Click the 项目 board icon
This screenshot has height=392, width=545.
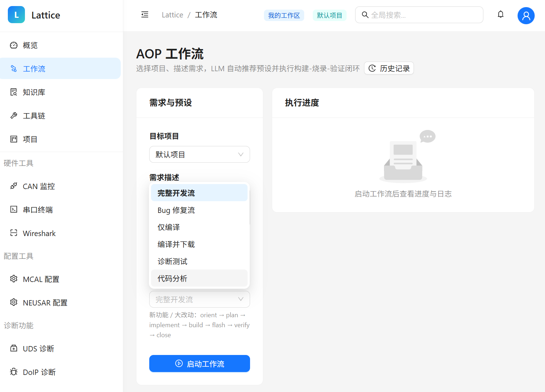pos(14,139)
